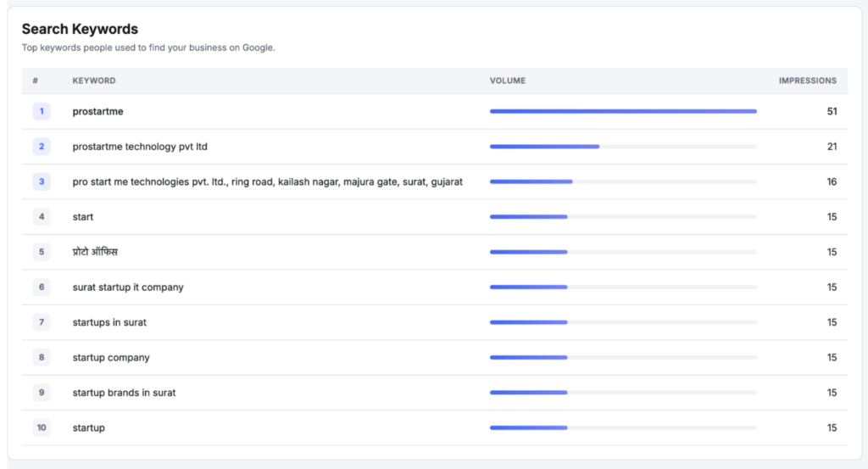Click the IMPRESSIONS column header
This screenshot has height=469, width=868.
click(x=808, y=81)
